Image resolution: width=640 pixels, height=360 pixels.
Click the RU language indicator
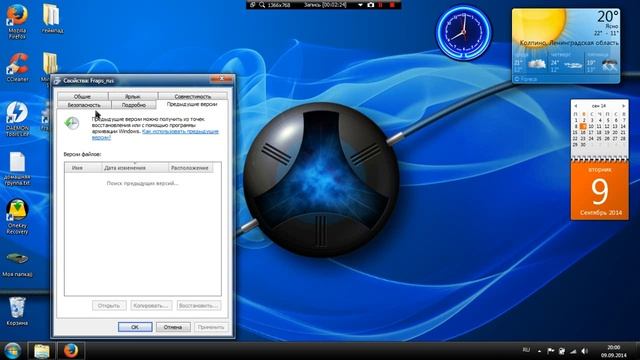(526, 350)
